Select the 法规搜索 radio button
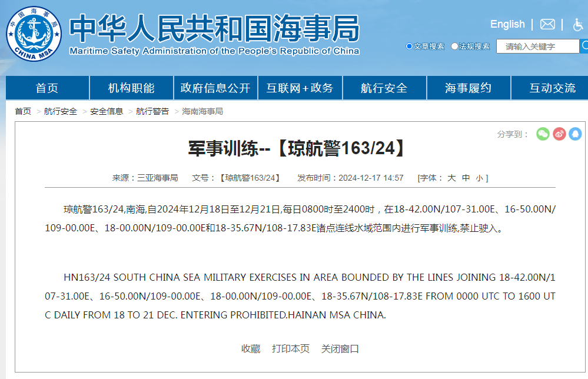Image resolution: width=588 pixels, height=379 pixels. click(455, 46)
